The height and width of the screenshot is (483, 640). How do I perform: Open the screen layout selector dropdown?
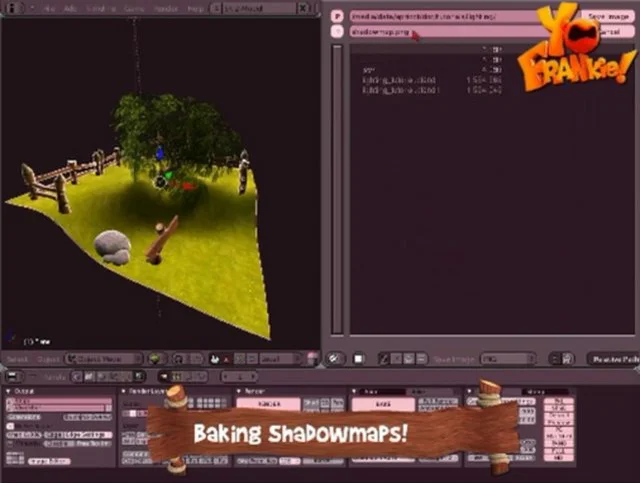pos(216,8)
